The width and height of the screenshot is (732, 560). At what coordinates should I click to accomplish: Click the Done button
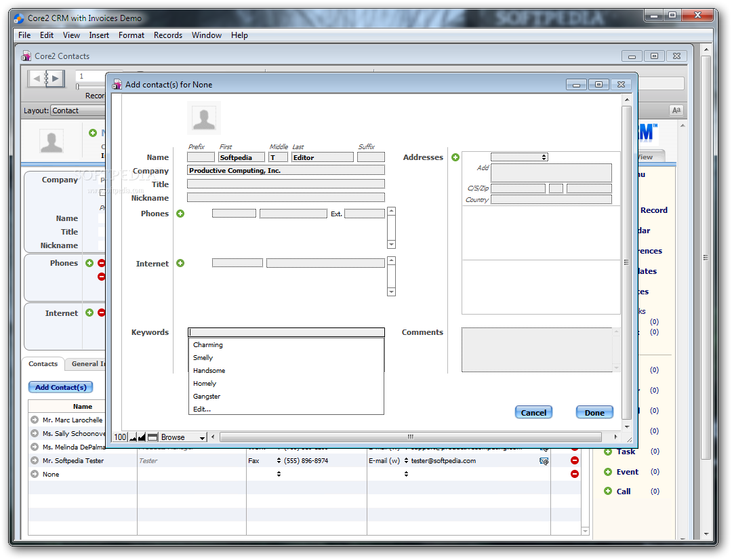click(x=594, y=412)
